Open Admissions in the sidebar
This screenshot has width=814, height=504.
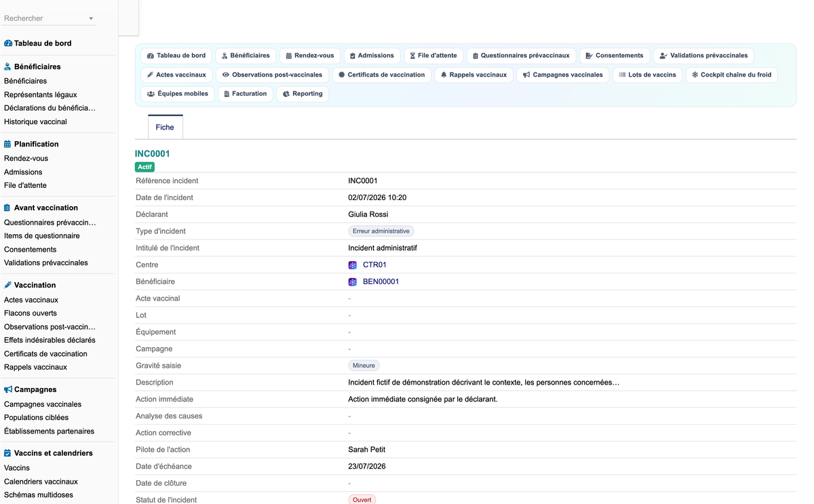tap(23, 172)
